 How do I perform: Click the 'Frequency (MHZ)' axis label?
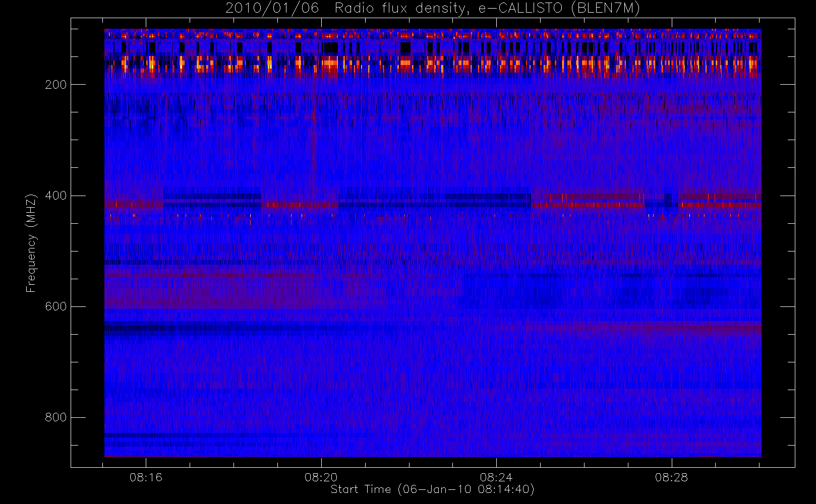pyautogui.click(x=31, y=243)
